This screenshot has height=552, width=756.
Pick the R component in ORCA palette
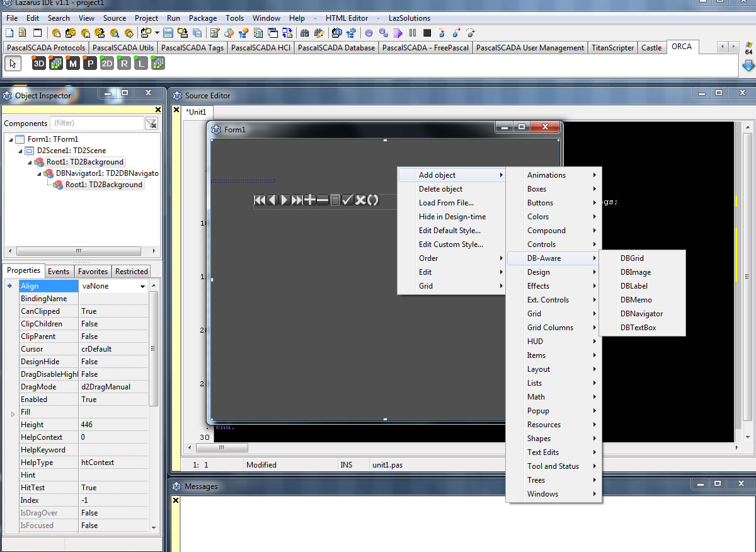(x=124, y=63)
